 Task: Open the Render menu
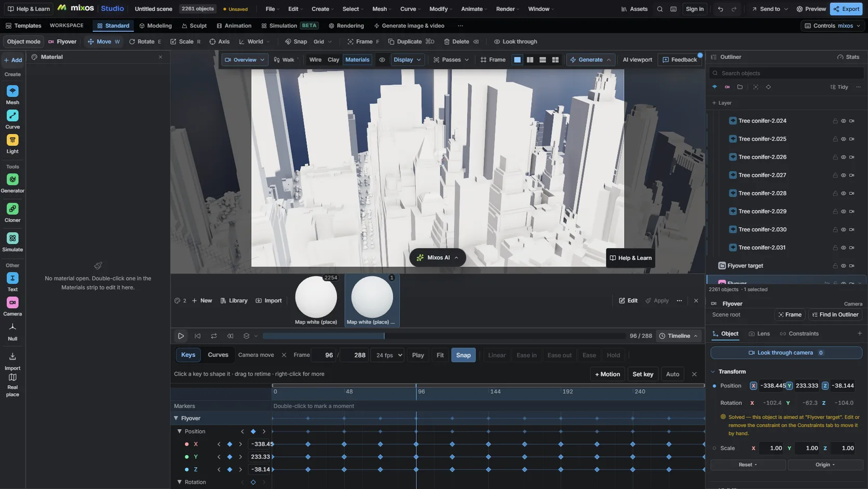click(507, 9)
